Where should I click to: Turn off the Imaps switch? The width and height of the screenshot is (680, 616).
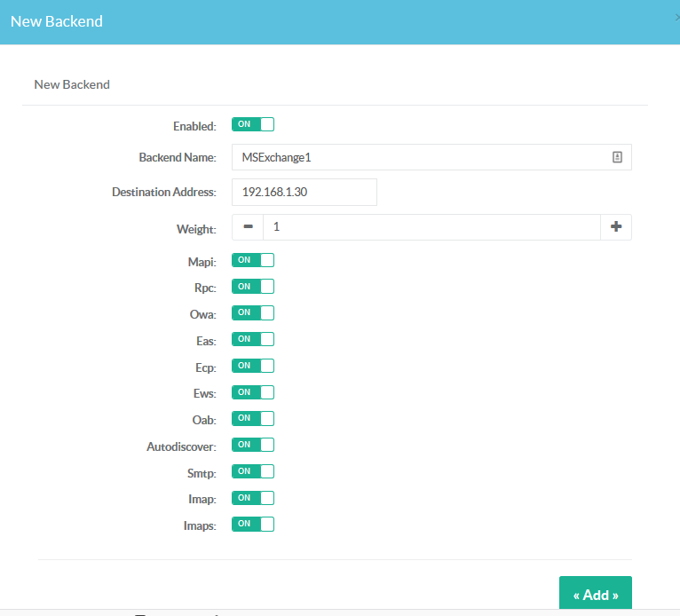coord(253,524)
